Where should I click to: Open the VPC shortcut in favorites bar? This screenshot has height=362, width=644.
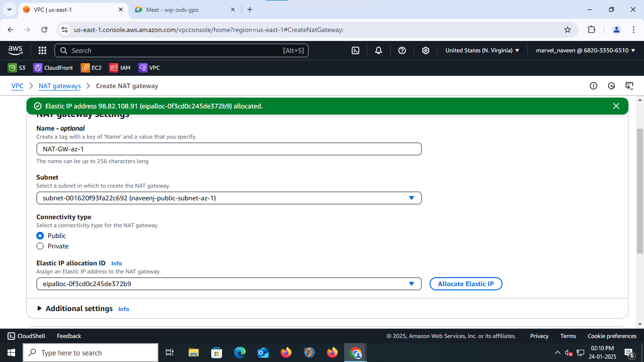(149, 68)
